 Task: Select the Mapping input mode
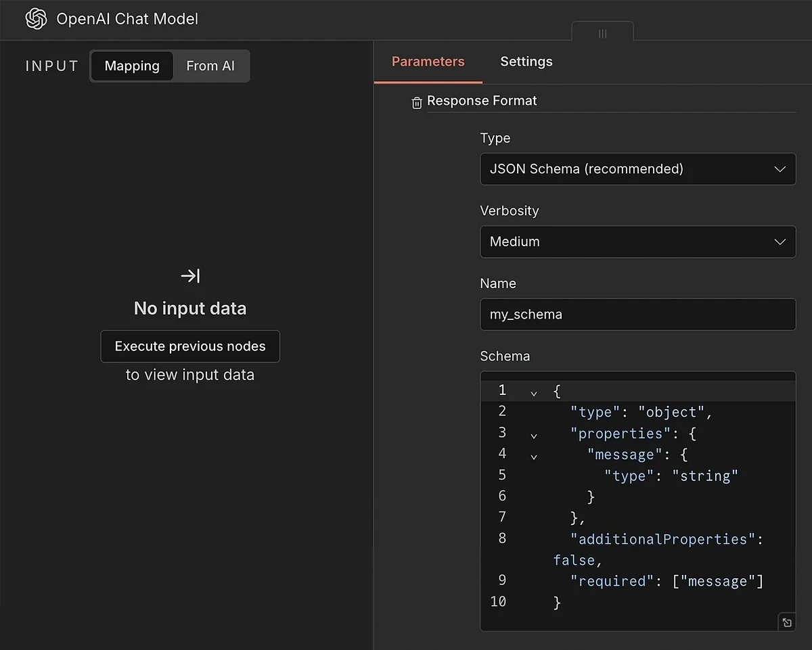click(131, 66)
